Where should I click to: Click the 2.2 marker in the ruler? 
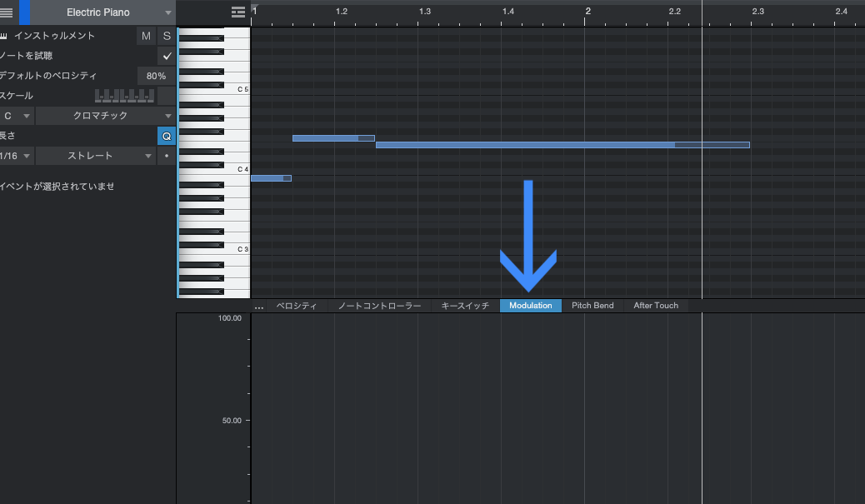[x=675, y=11]
